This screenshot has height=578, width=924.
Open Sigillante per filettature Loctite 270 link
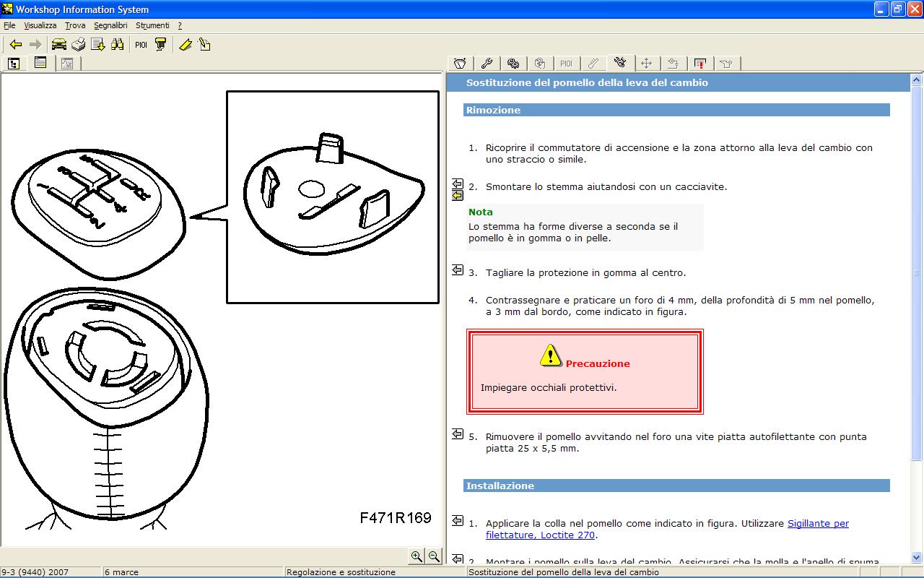(x=667, y=529)
